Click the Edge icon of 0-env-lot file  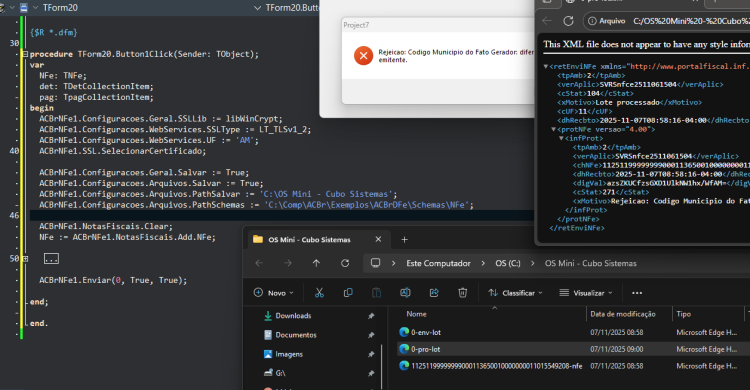(404, 332)
